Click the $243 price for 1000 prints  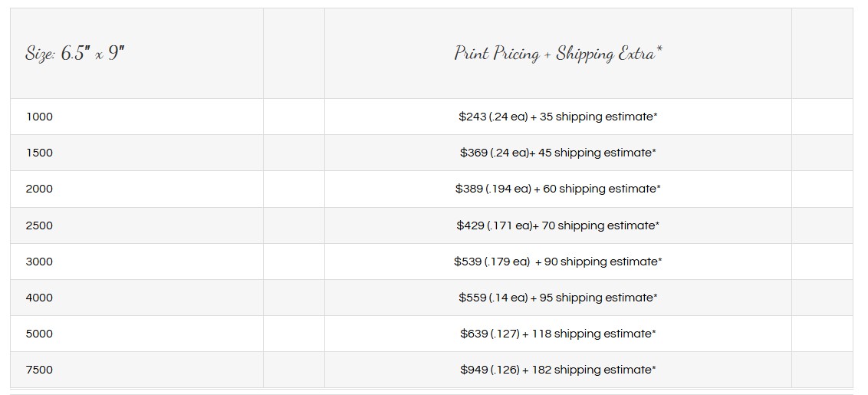tap(557, 117)
